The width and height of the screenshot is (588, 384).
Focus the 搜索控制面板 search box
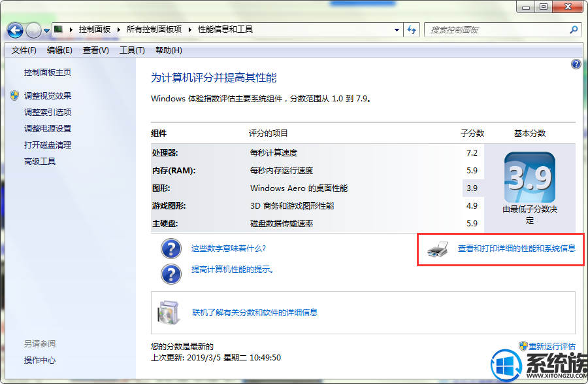(x=497, y=30)
